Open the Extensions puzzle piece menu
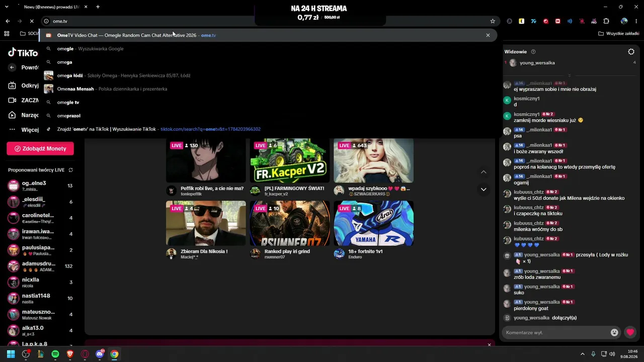 (606, 21)
